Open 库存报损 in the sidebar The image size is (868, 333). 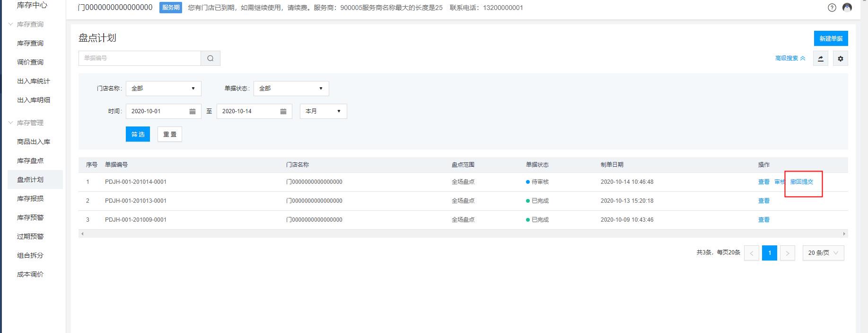[x=30, y=198]
